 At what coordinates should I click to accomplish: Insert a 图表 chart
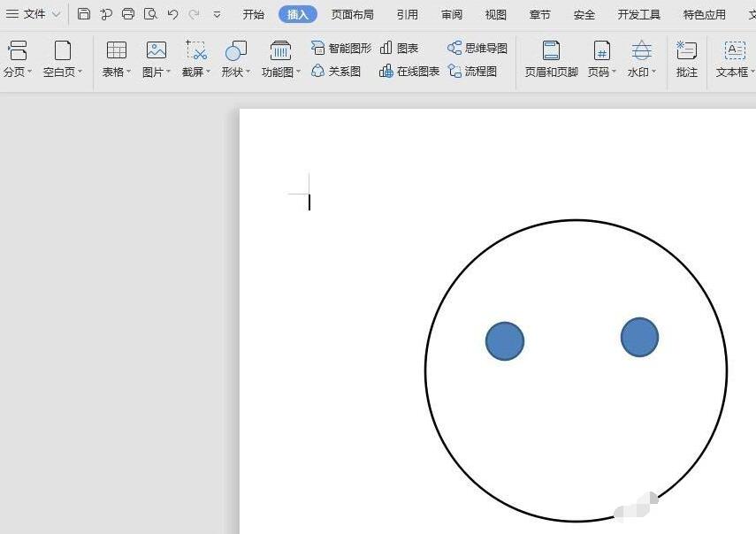tap(399, 49)
